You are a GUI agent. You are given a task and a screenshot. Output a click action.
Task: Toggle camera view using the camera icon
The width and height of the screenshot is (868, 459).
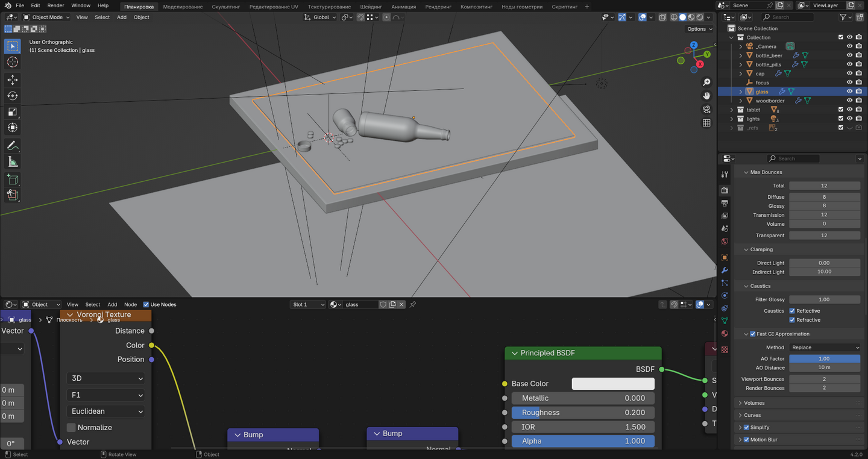(x=706, y=109)
